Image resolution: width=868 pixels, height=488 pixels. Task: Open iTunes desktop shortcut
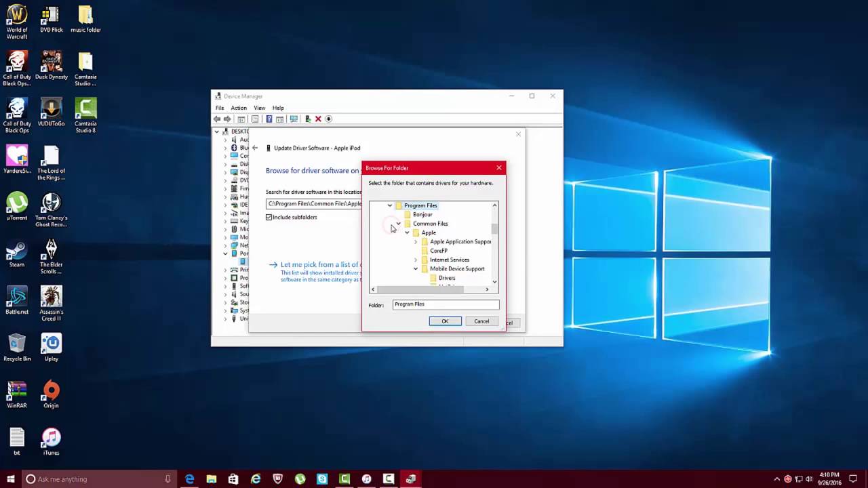click(52, 443)
